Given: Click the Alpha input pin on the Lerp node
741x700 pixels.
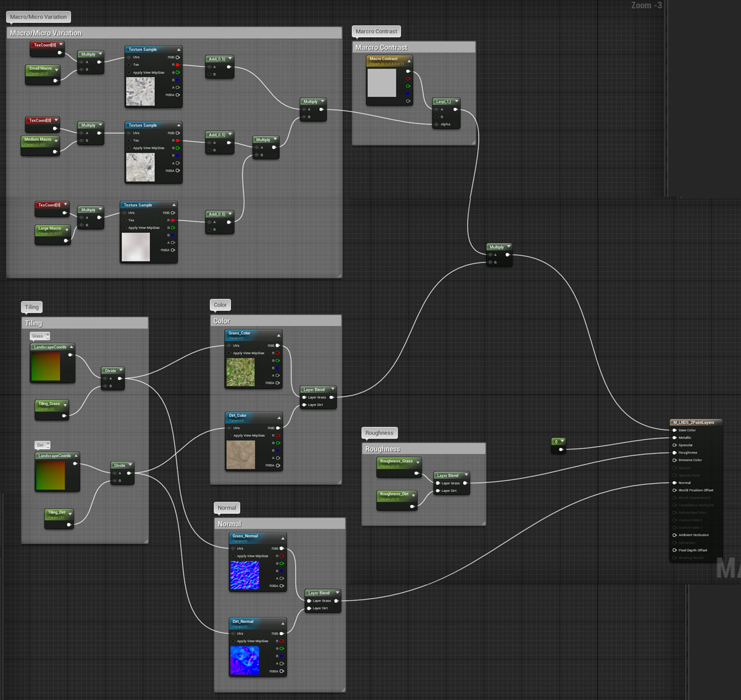Looking at the screenshot, I should [437, 124].
